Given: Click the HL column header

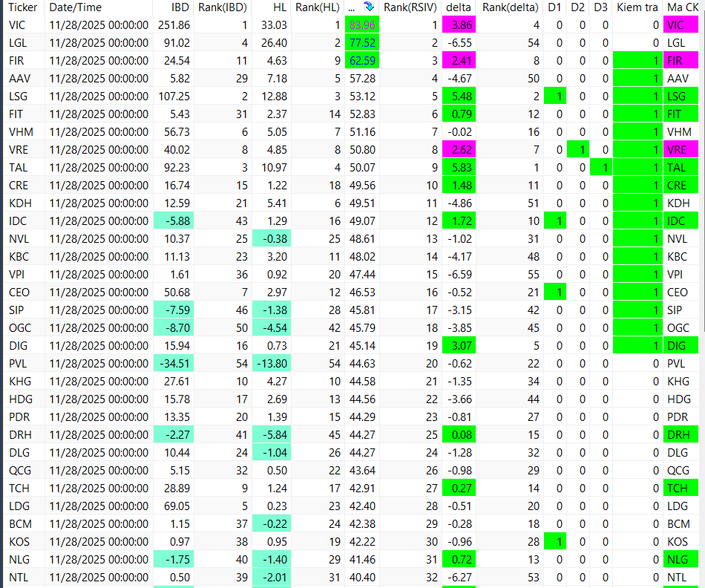Looking at the screenshot, I should pyautogui.click(x=280, y=7).
